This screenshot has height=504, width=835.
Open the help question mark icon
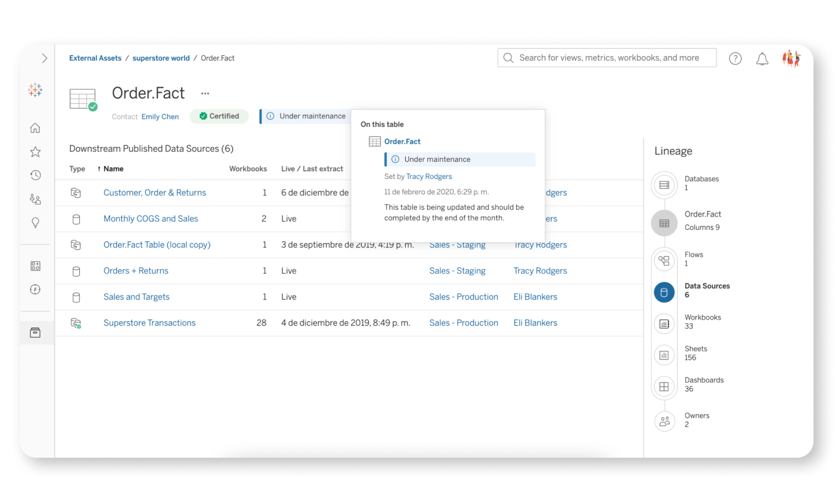[735, 59]
